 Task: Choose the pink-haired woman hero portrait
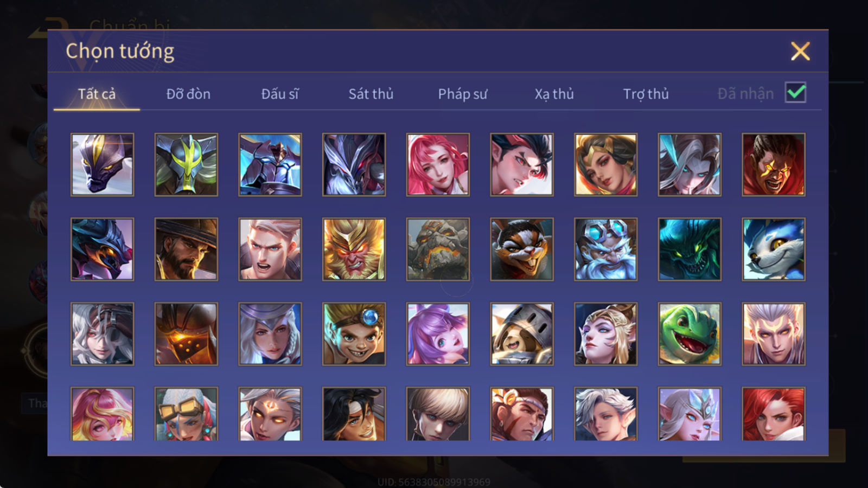438,164
